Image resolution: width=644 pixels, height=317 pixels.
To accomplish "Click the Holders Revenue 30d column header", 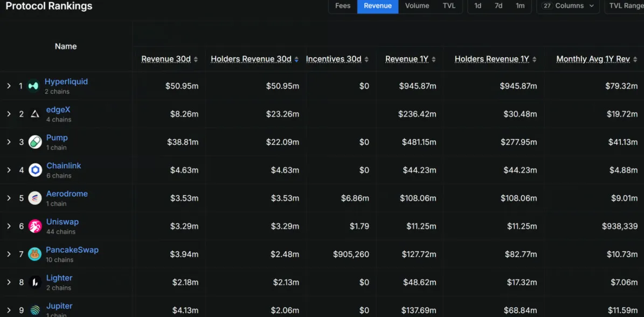I will pyautogui.click(x=251, y=59).
